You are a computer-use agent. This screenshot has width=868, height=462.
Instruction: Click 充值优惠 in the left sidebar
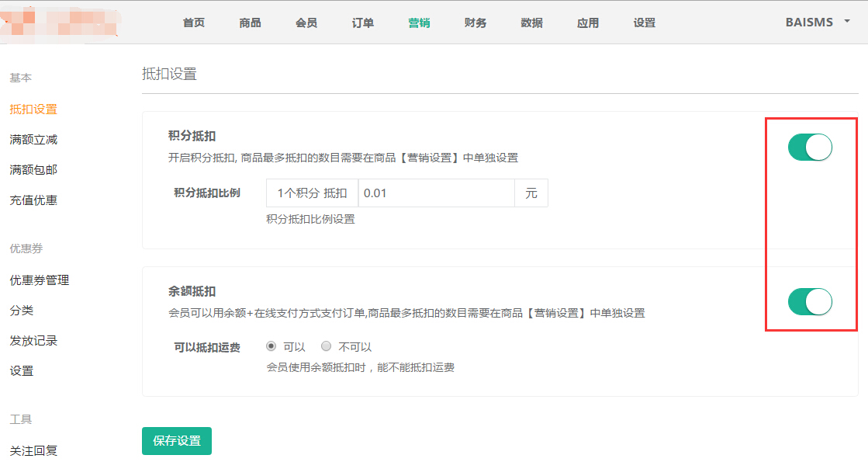click(x=33, y=200)
